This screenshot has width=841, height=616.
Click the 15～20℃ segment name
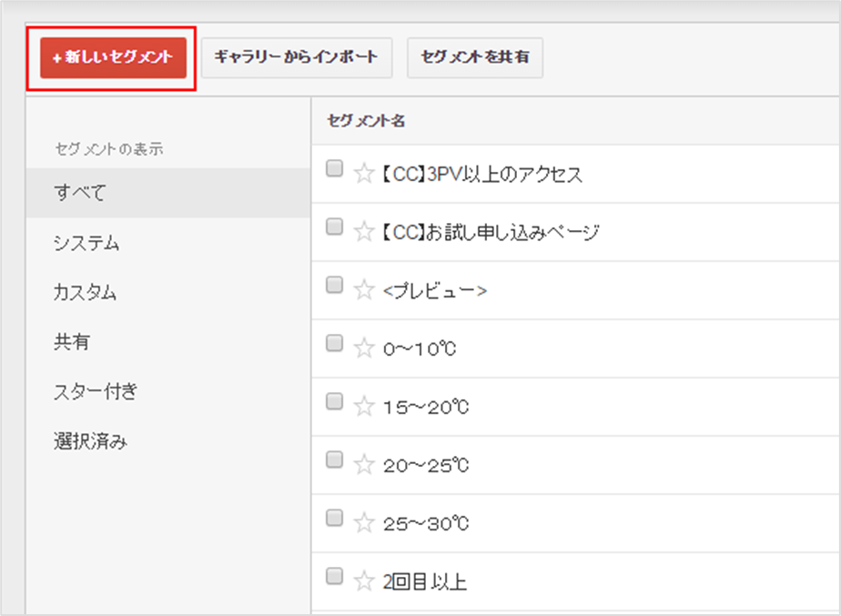pos(426,407)
